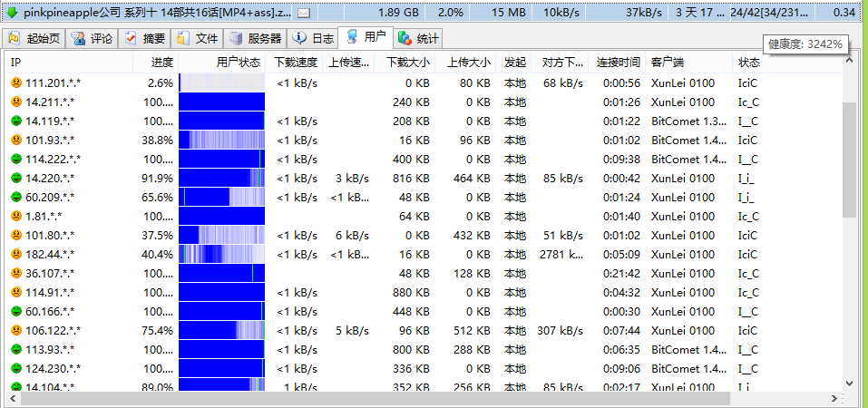Viewport: 868px width, 408px height.
Task: Open the 起始页 start page tab
Action: 34,39
